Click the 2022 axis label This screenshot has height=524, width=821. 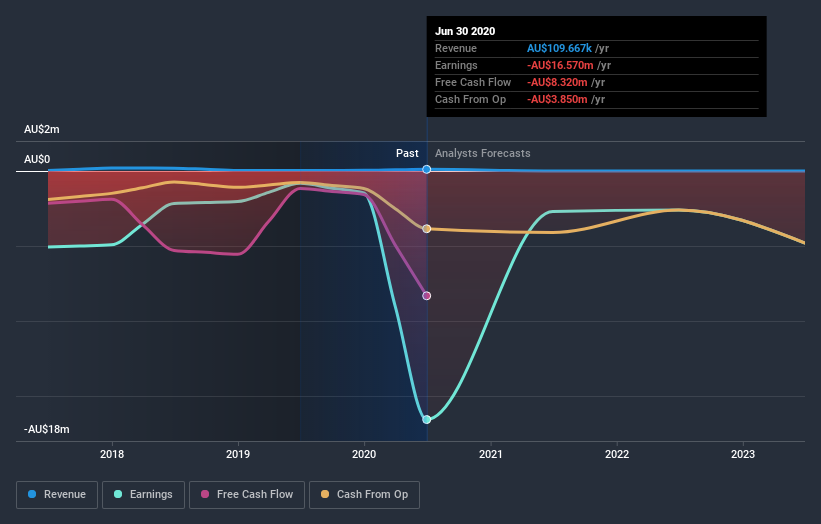coord(617,454)
